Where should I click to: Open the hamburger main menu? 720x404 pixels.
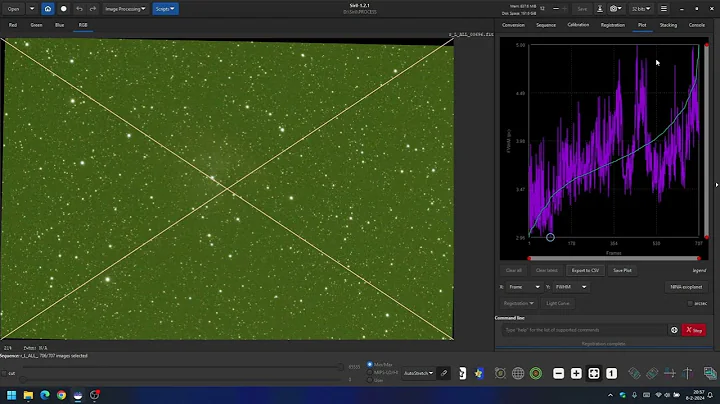664,9
